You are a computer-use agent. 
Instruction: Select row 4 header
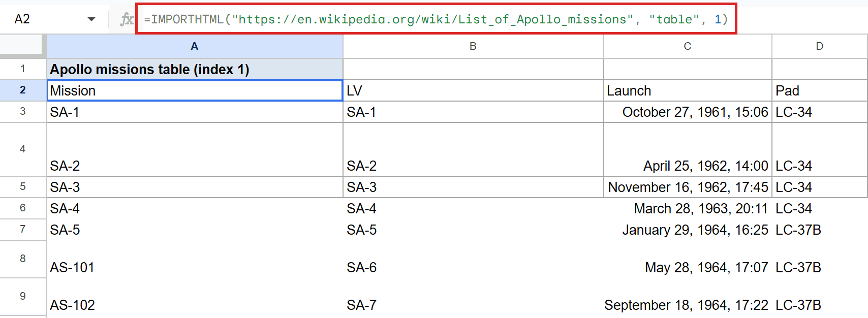23,149
